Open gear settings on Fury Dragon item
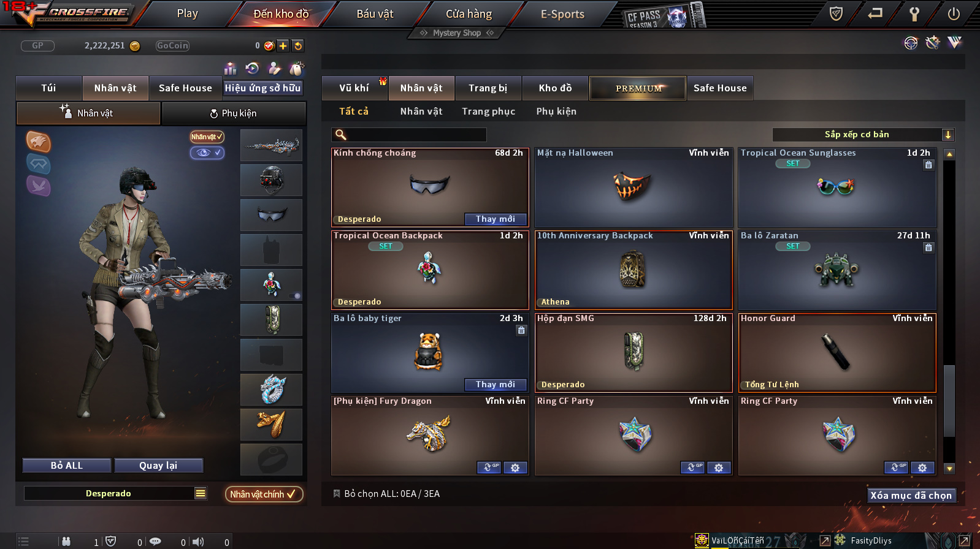Viewport: 980px width, 549px height. coord(515,468)
